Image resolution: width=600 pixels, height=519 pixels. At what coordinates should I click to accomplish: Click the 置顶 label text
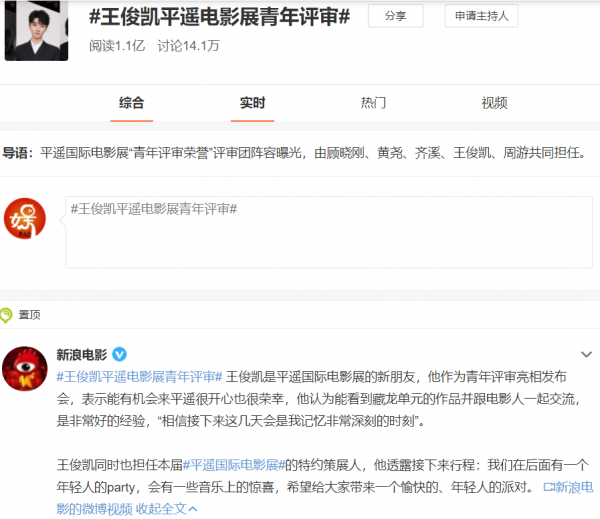click(x=29, y=315)
